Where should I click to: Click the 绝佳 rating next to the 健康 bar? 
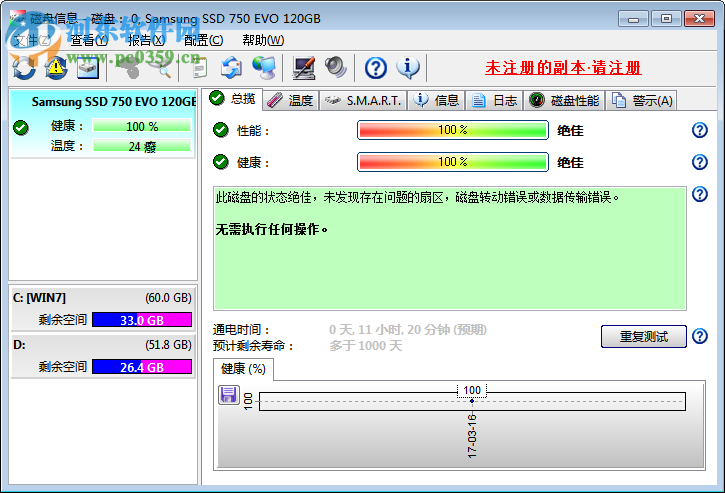tap(570, 163)
